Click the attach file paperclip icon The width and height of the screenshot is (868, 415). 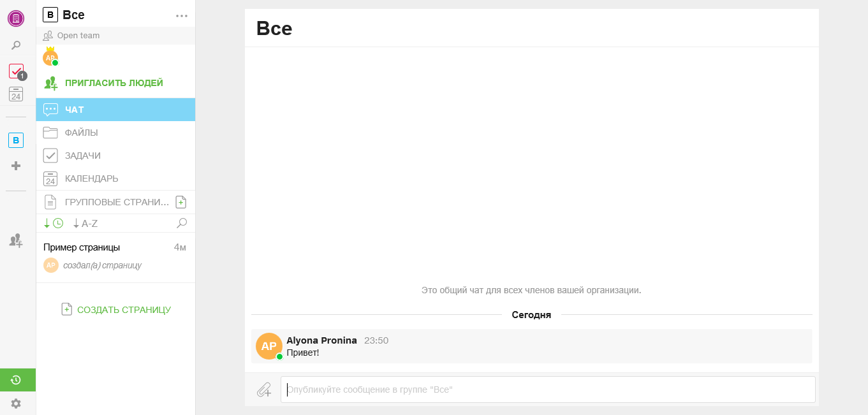[263, 390]
